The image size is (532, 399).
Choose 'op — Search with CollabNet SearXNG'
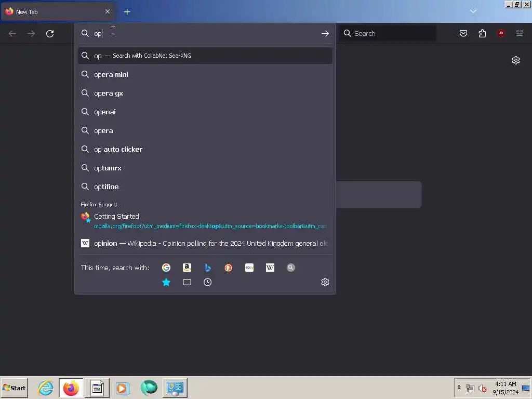(205, 56)
